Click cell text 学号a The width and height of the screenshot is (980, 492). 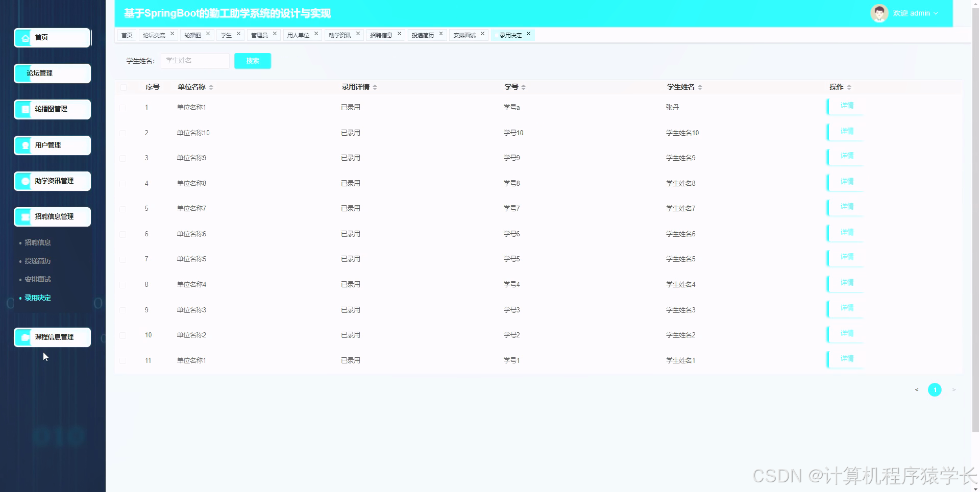[x=511, y=108]
